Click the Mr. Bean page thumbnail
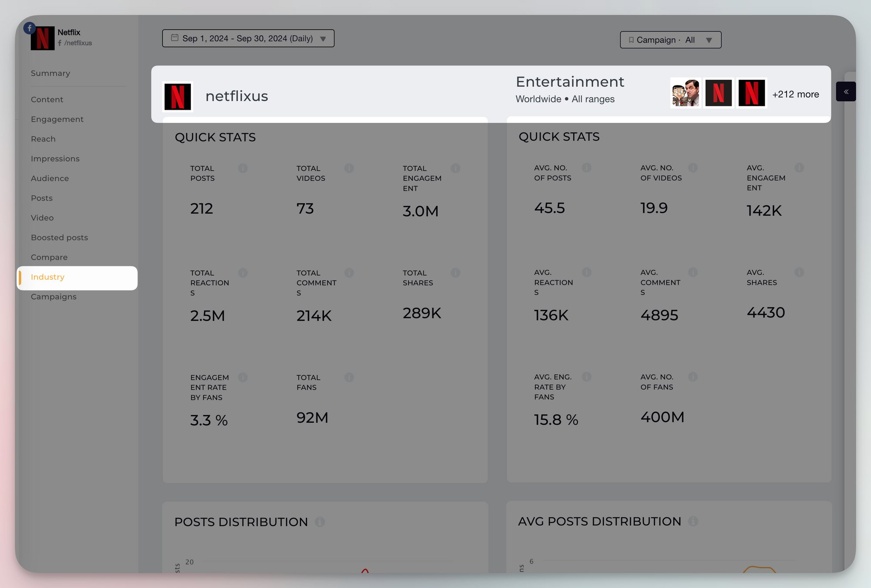The image size is (871, 588). pyautogui.click(x=685, y=93)
